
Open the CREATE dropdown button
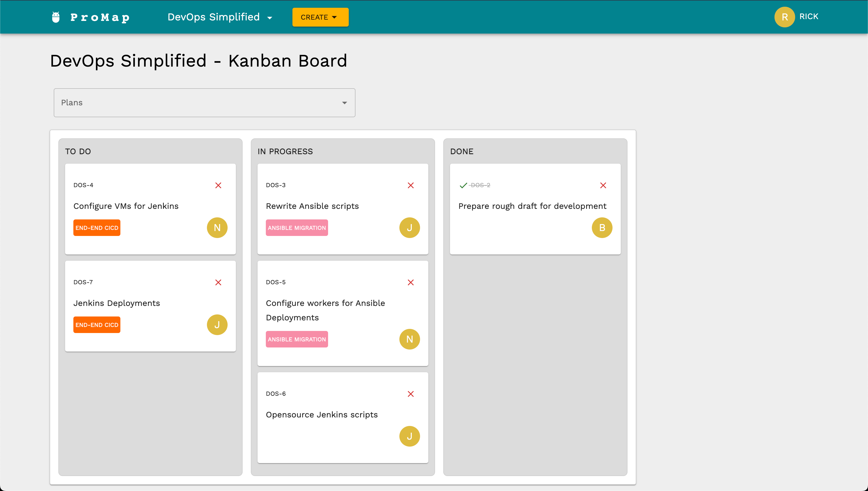tap(320, 17)
